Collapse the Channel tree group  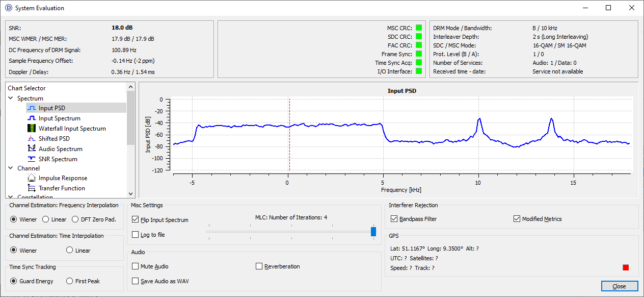click(x=11, y=168)
